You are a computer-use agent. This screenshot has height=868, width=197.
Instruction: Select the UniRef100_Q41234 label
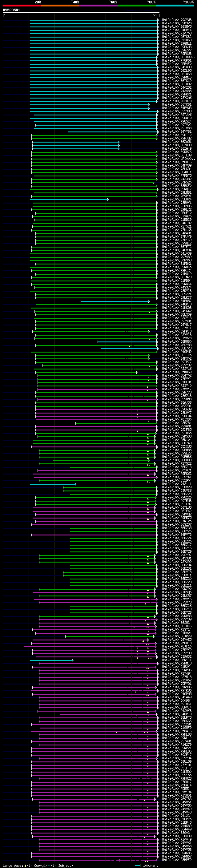[177, 816]
